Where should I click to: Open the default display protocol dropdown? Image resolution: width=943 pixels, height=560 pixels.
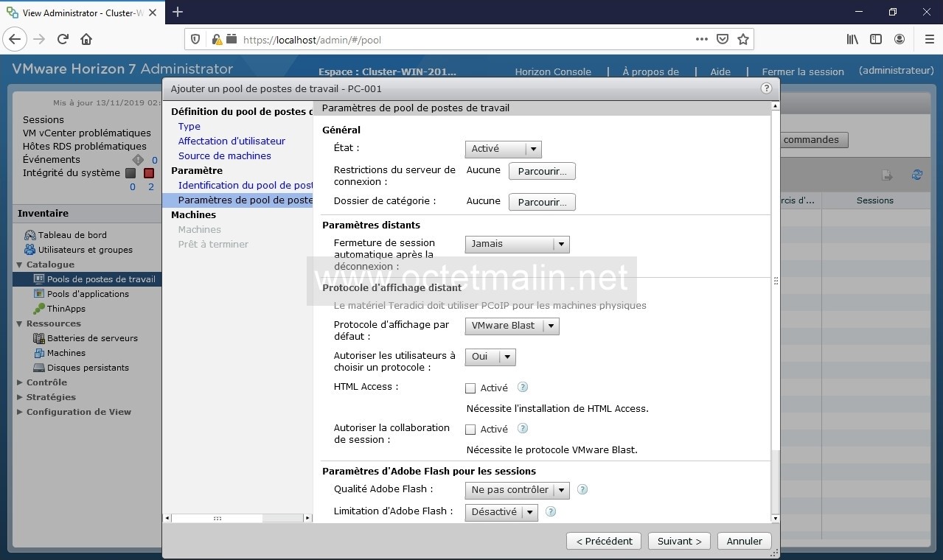tap(512, 326)
